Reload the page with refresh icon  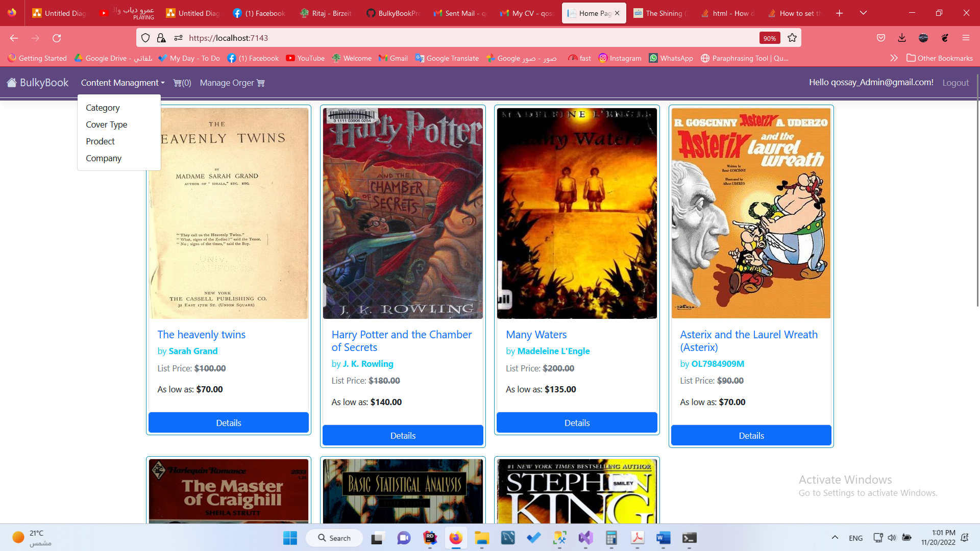coord(57,38)
